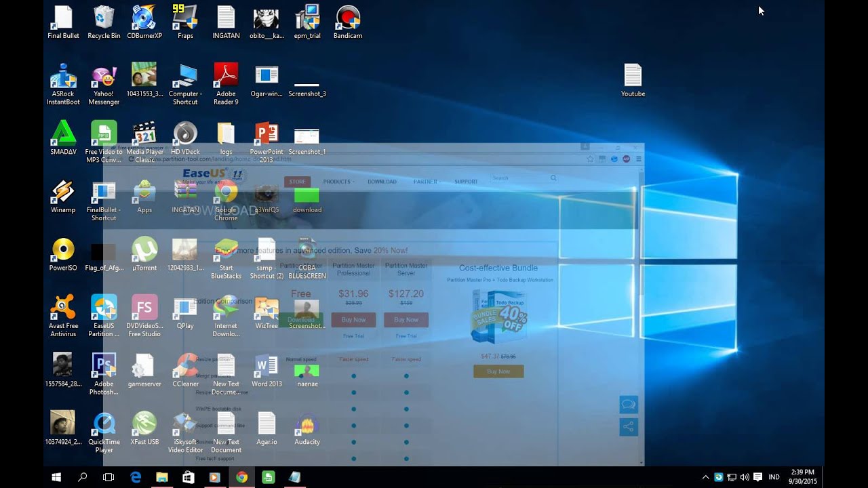Select the HD VDeck desktop icon
The image size is (868, 488).
tap(185, 138)
